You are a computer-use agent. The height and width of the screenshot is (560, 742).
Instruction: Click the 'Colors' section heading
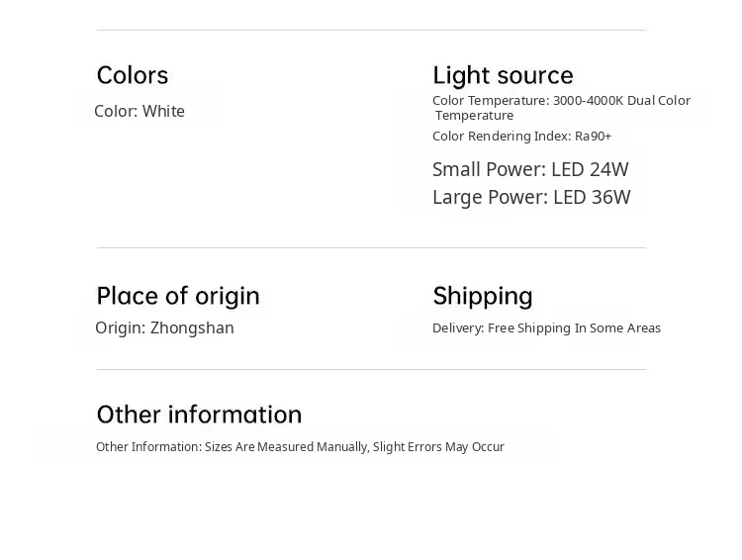tap(133, 75)
